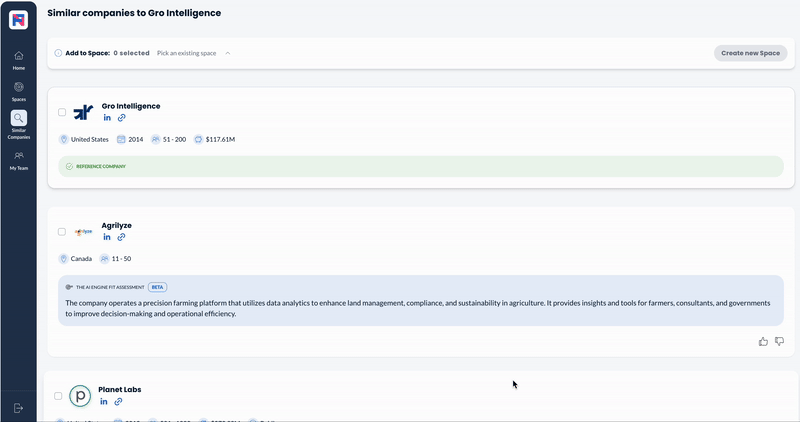The image size is (800, 422).
Task: Open Gro Intelligence website link icon
Action: click(122, 118)
